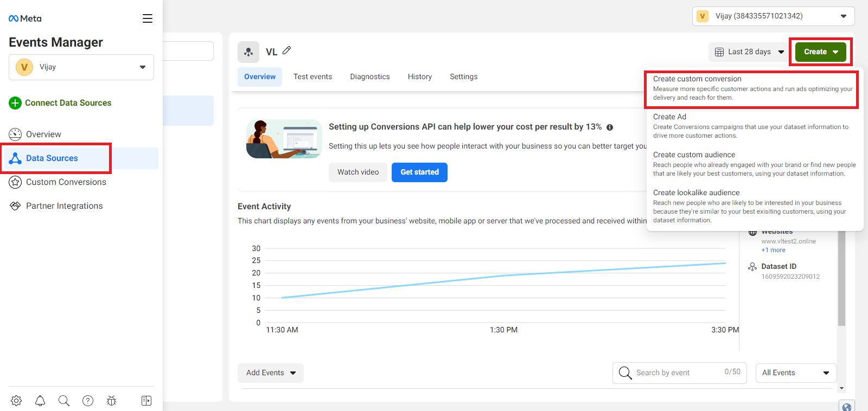Click the Search by event field

tap(678, 373)
